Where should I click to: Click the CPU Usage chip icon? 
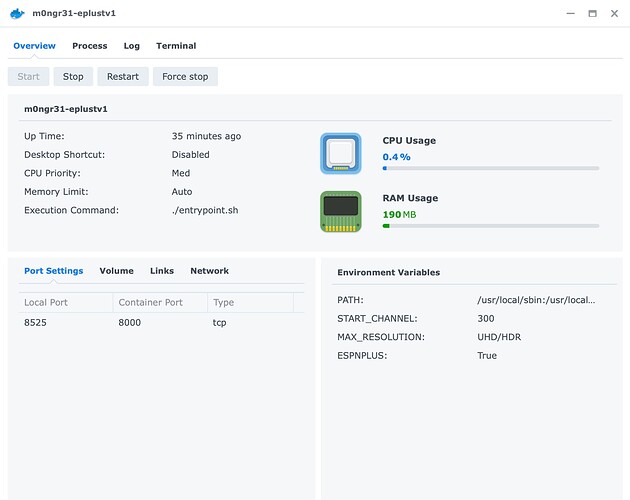(341, 153)
